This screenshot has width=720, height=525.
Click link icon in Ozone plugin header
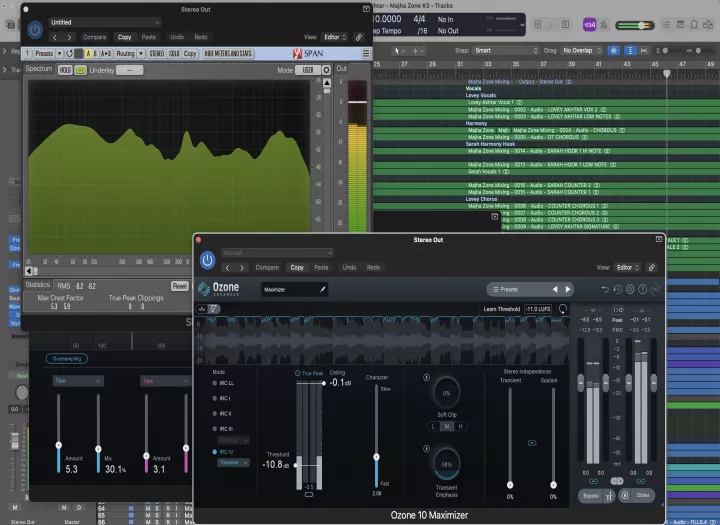pyautogui.click(x=651, y=267)
